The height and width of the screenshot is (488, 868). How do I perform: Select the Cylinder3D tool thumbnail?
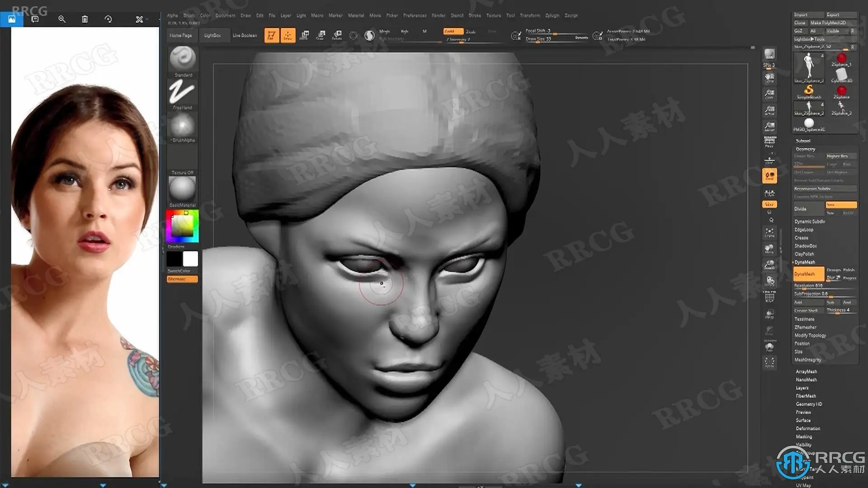tap(841, 75)
